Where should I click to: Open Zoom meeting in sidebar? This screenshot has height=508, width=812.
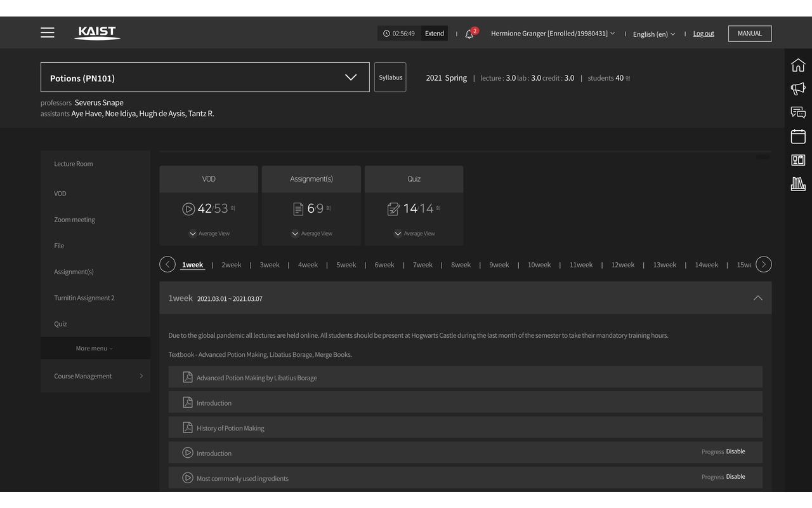[x=75, y=220]
